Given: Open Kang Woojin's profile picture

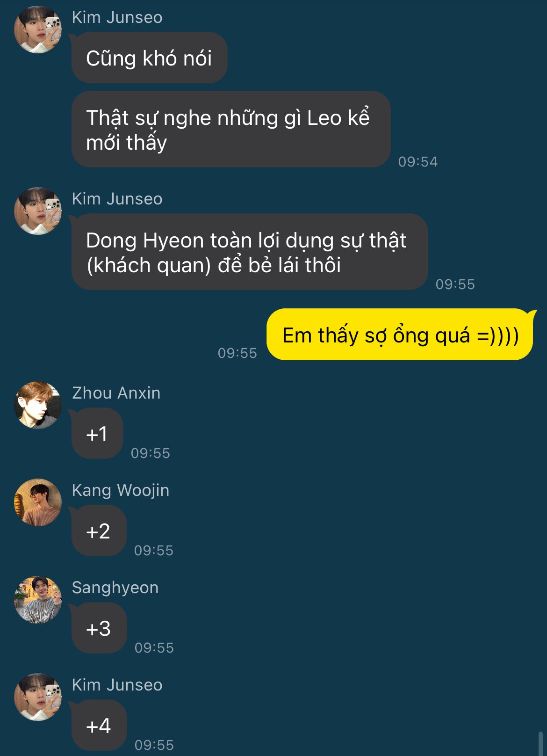Looking at the screenshot, I should [x=38, y=502].
